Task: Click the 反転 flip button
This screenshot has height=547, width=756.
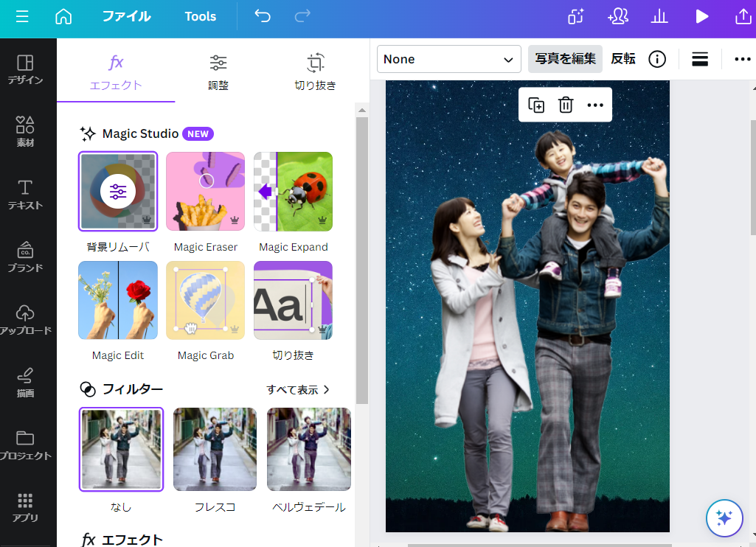Action: point(623,59)
